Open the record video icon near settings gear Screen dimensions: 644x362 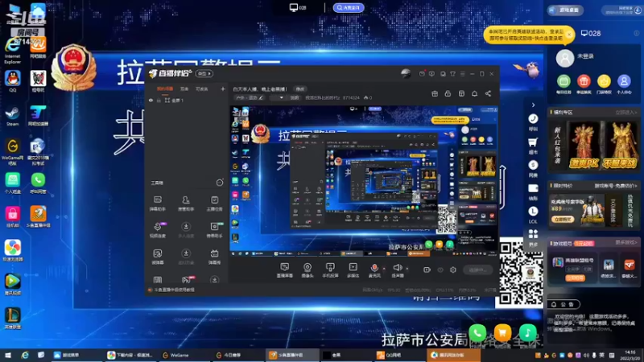427,269
